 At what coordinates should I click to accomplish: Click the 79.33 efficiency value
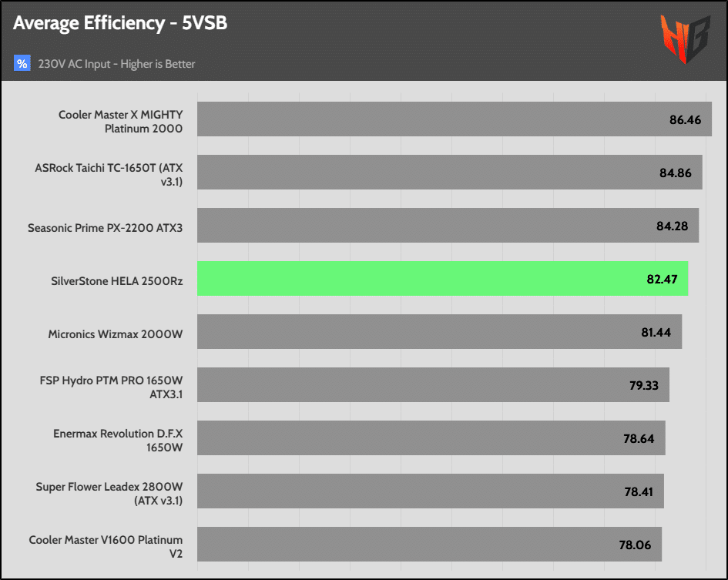(x=643, y=386)
